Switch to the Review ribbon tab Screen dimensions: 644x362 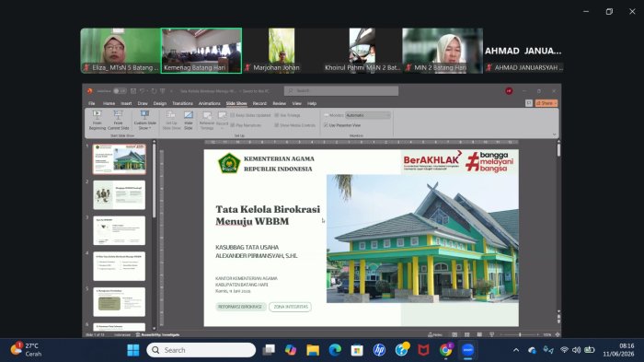click(x=280, y=103)
